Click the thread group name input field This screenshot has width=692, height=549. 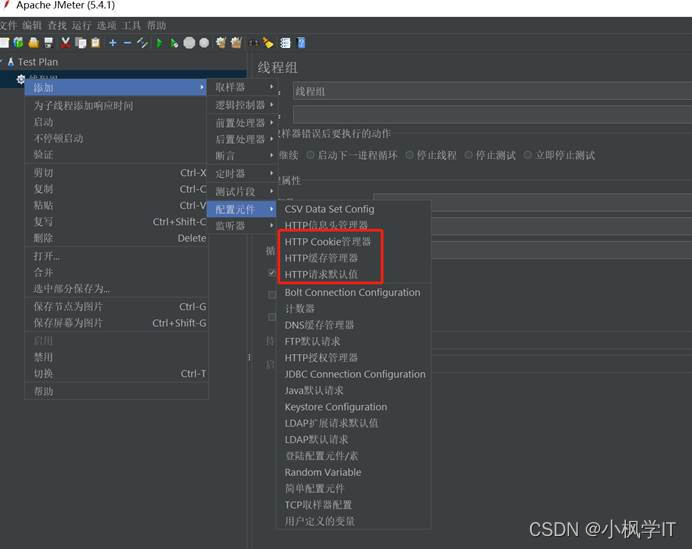(x=492, y=91)
